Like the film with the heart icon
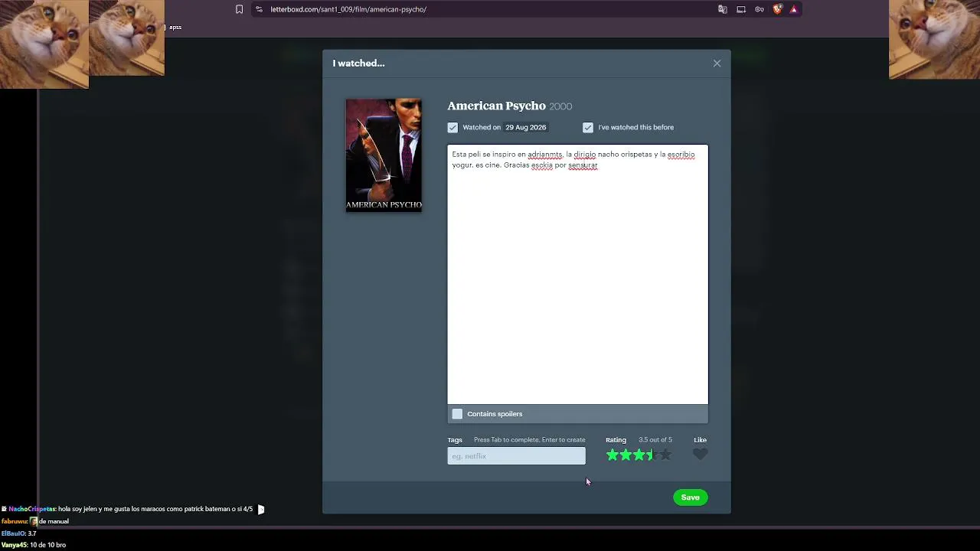 [700, 455]
